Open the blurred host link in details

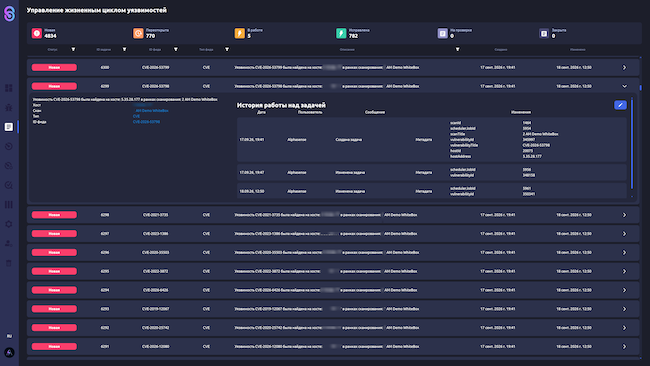pos(143,105)
